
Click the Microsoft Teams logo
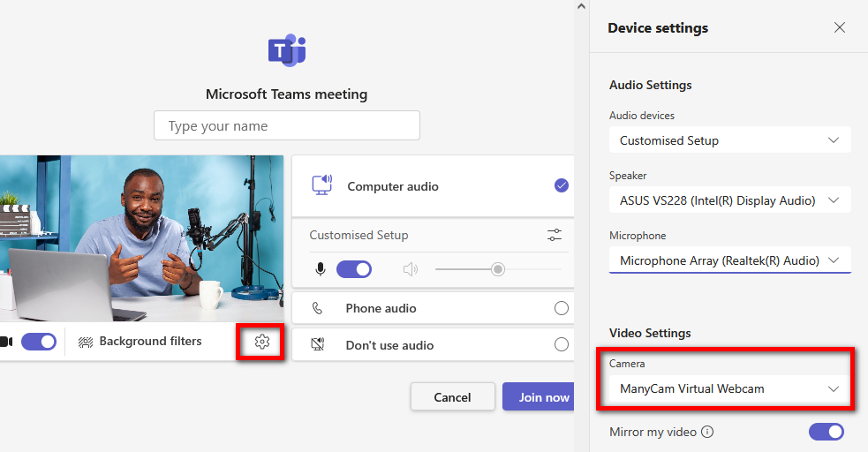tap(287, 50)
